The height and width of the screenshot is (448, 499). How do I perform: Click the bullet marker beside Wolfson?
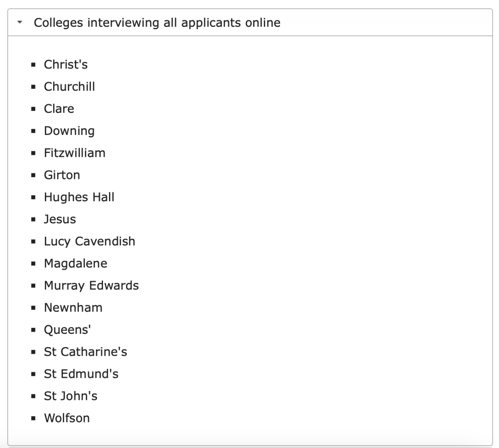(x=34, y=419)
